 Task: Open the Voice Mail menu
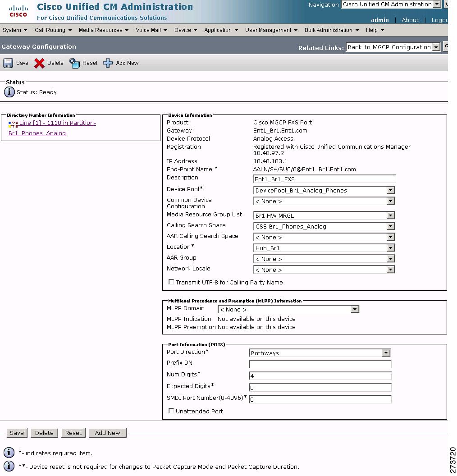[x=151, y=30]
